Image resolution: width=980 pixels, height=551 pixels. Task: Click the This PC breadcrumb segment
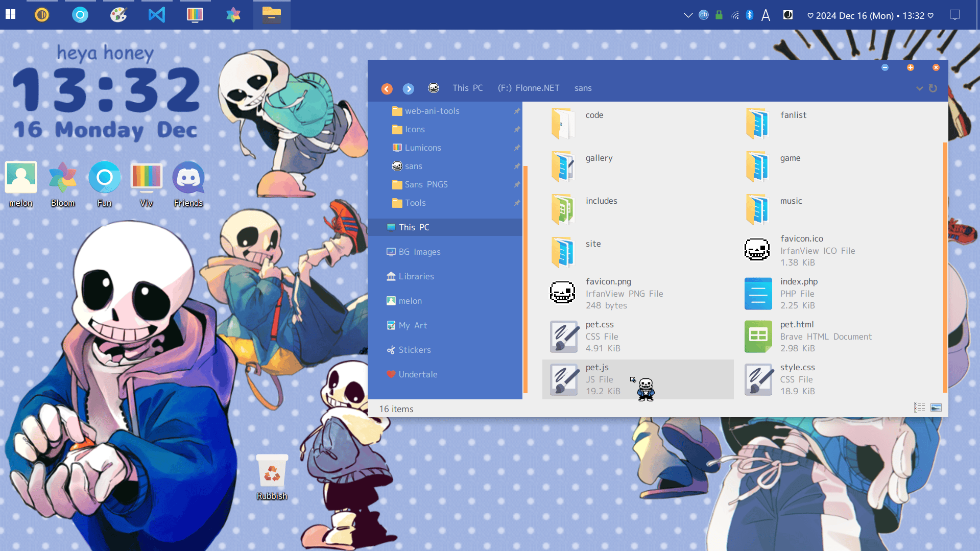(x=467, y=88)
